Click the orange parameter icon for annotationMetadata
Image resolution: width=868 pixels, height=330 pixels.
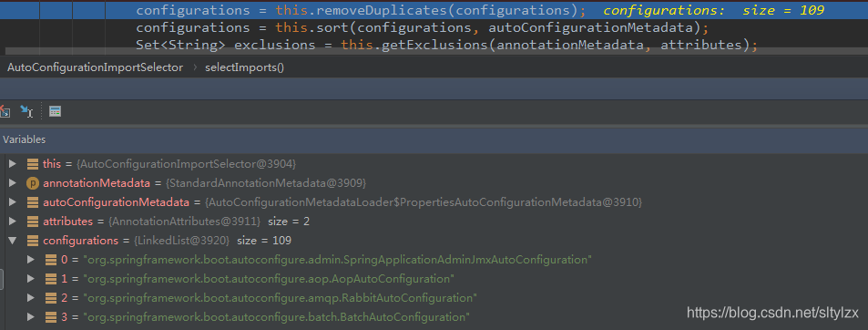tap(33, 182)
